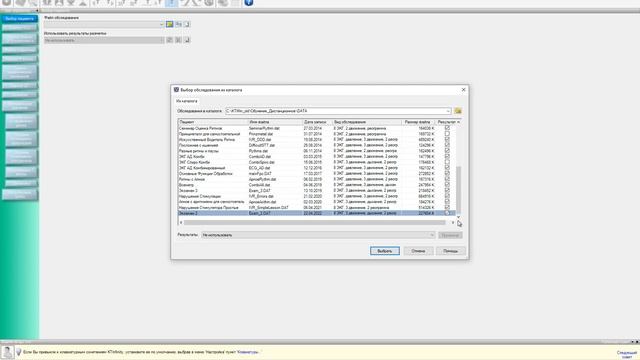This screenshot has height=360, width=640.
Task: Switch to the Из каталога tab
Action: pyautogui.click(x=187, y=101)
